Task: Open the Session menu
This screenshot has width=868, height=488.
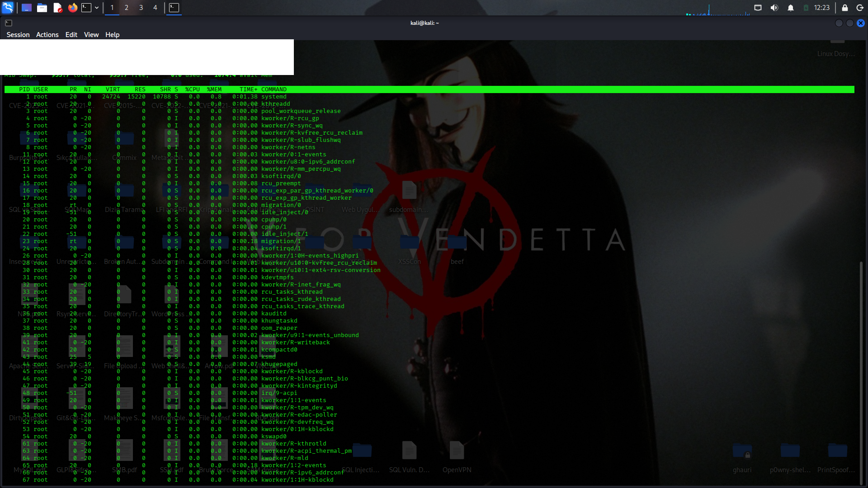Action: click(x=18, y=35)
